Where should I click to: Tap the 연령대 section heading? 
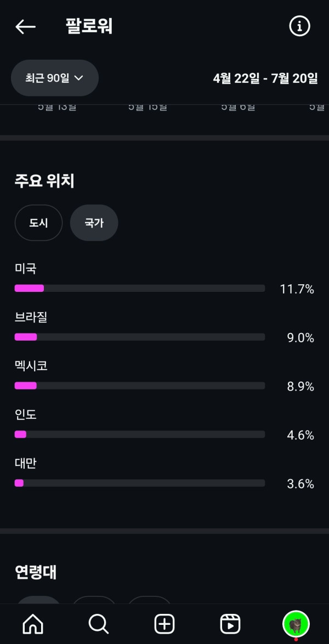(x=36, y=572)
